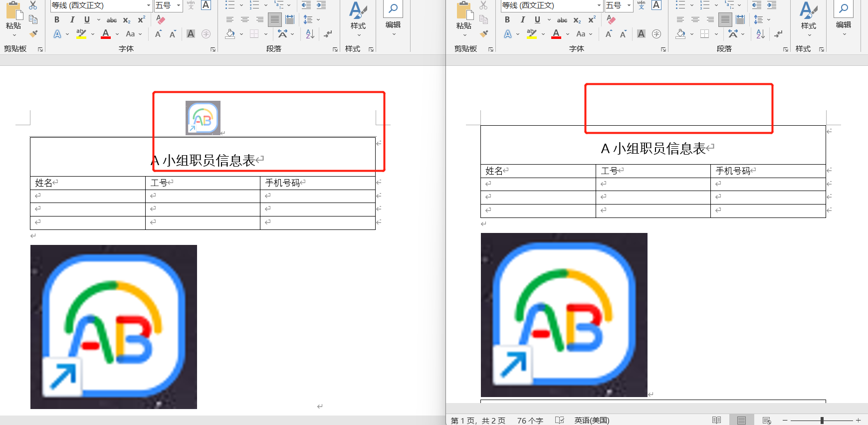Open Clipboard pane launcher in left window
The height and width of the screenshot is (425, 868).
click(x=40, y=49)
